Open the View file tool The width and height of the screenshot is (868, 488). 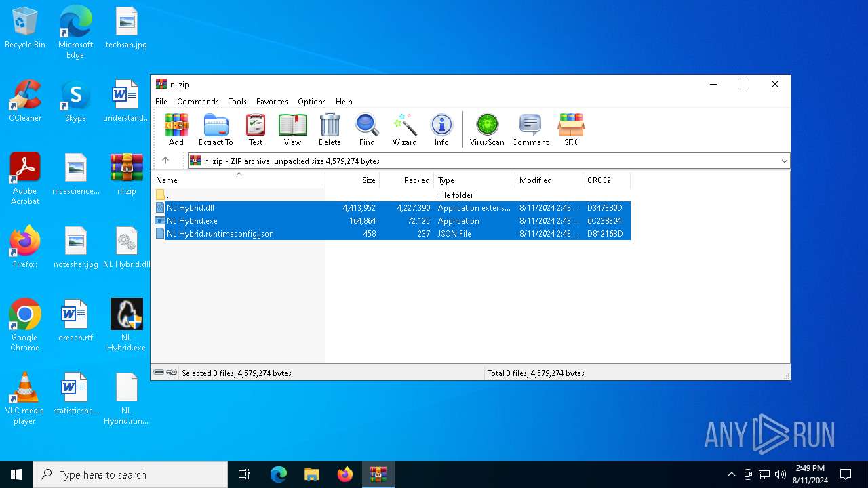[292, 129]
